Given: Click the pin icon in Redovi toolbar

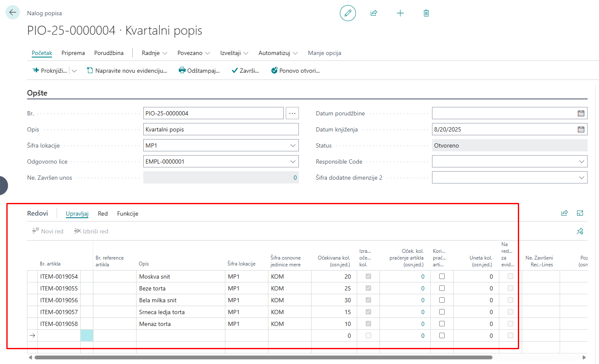Looking at the screenshot, I should pos(580,231).
